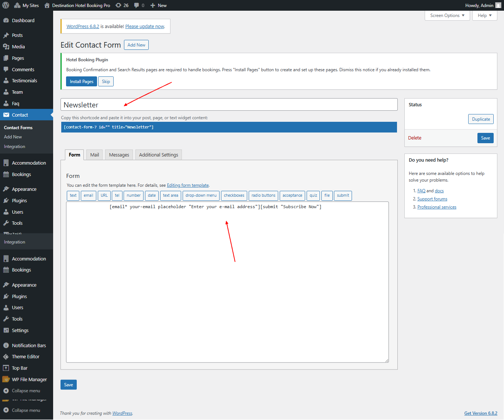The width and height of the screenshot is (504, 420).
Task: Expand the Help dropdown tab
Action: 485,16
